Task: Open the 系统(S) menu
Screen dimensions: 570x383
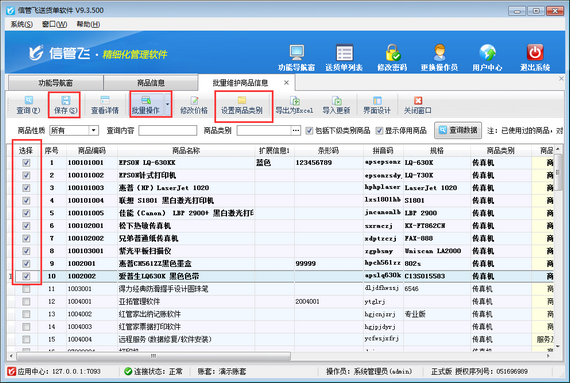Action: pyautogui.click(x=21, y=24)
